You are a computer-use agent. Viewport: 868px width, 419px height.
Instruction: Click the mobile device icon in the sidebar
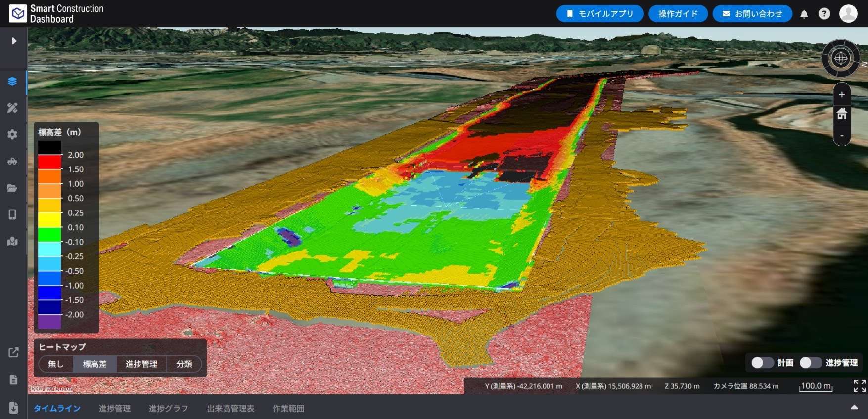coord(12,214)
